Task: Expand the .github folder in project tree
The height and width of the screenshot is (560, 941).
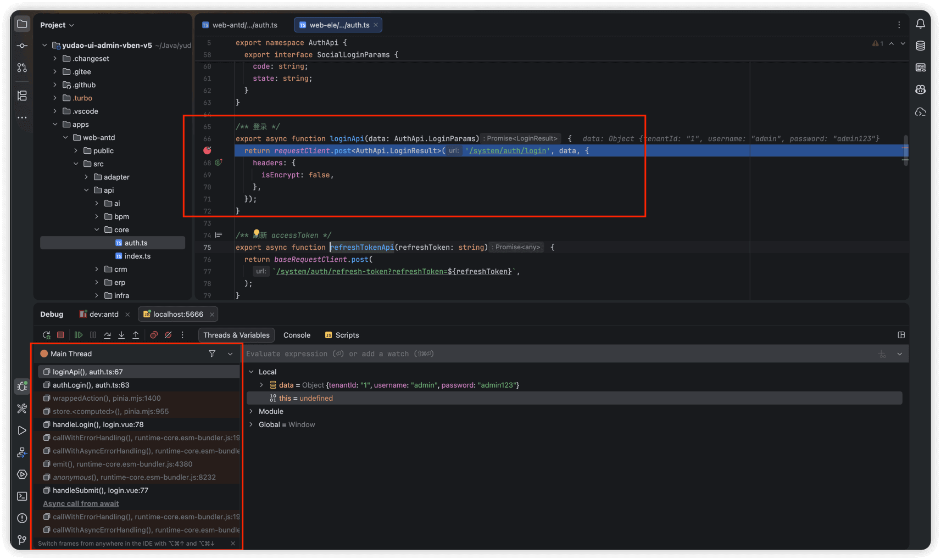Action: click(x=55, y=85)
